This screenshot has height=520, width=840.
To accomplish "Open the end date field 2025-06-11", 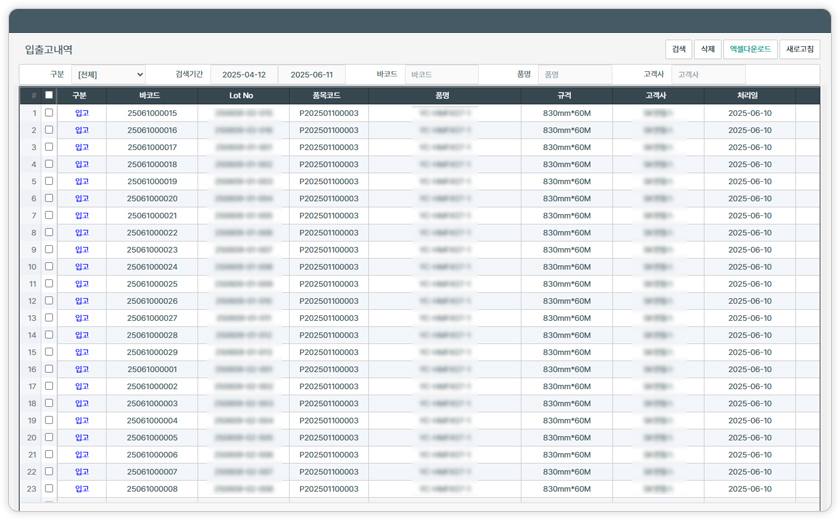I will pyautogui.click(x=311, y=75).
